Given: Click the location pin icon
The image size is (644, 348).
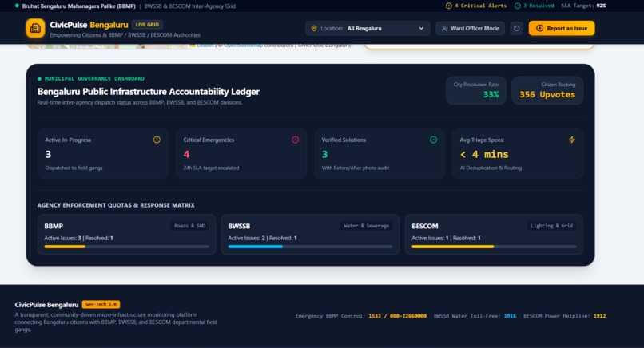Looking at the screenshot, I should 314,28.
